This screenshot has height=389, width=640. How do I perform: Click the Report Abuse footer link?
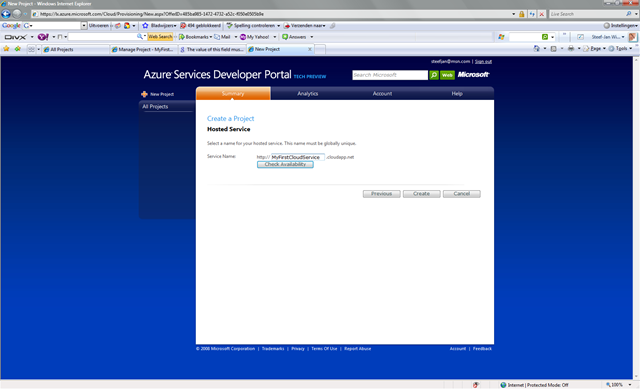(358, 349)
